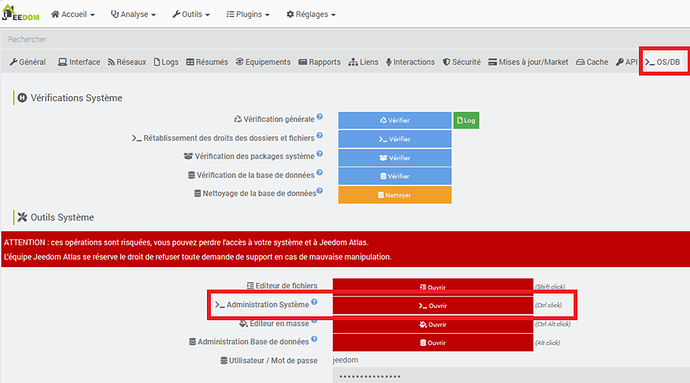Viewport: 690px width, 383px height.
Task: Switch to the Interface tab
Action: point(79,62)
